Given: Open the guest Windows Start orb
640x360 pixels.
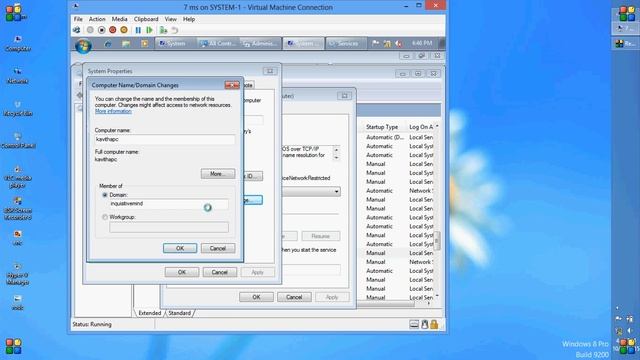Looking at the screenshot, I should [x=83, y=46].
